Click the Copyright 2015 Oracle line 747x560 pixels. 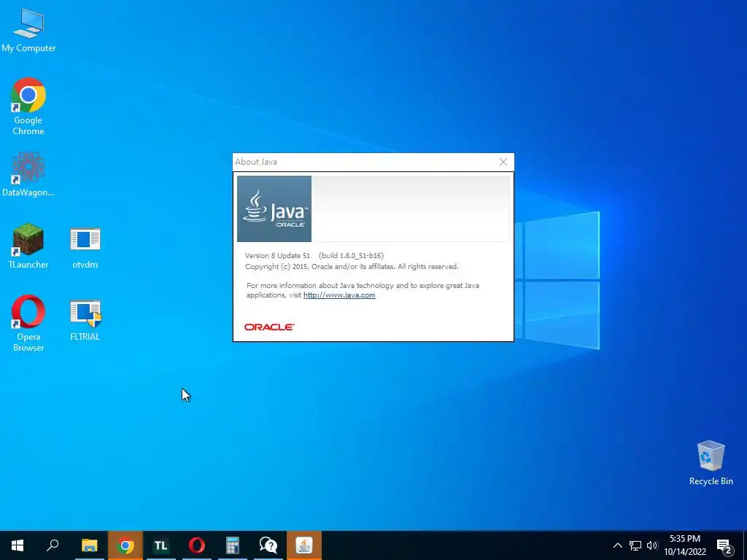(x=352, y=267)
